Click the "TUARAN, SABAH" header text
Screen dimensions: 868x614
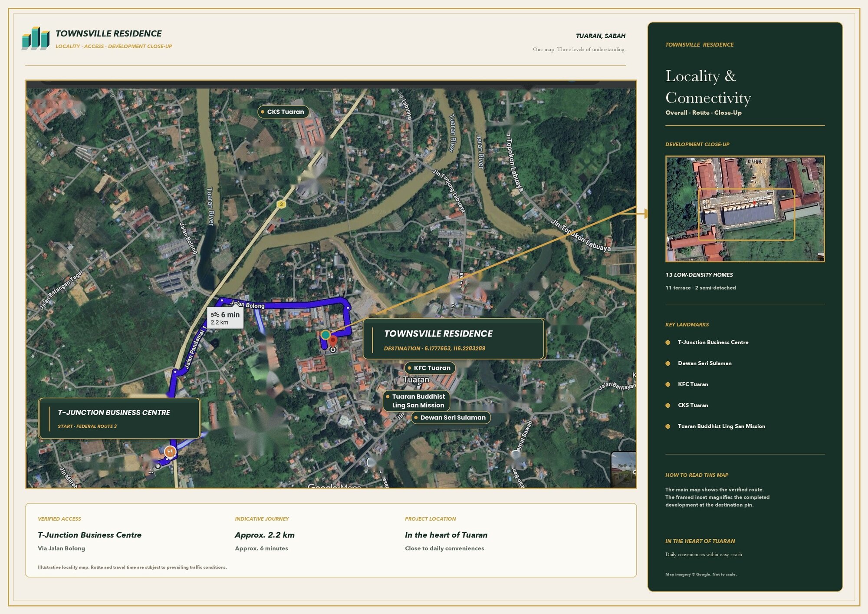[x=601, y=36]
